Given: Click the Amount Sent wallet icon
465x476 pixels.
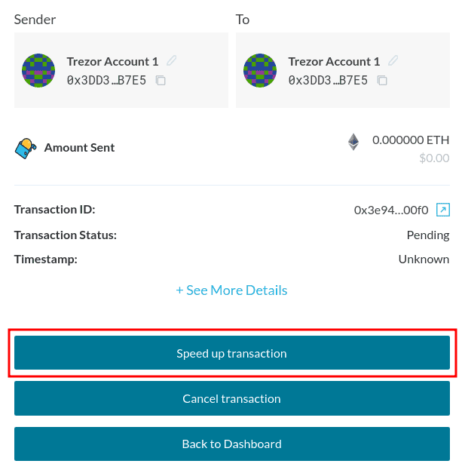Looking at the screenshot, I should [x=26, y=148].
